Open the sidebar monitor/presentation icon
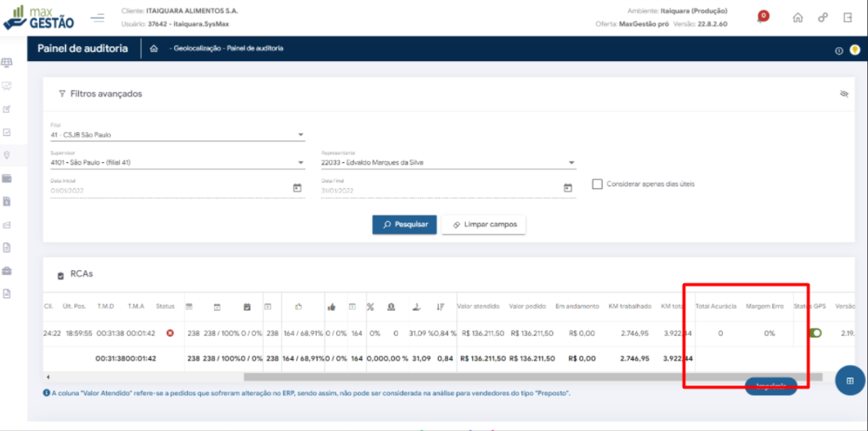Image resolution: width=868 pixels, height=431 pixels. point(7,86)
